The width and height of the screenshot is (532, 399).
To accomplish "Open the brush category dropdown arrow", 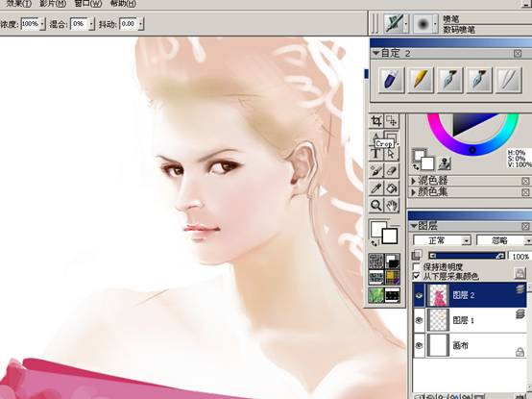I will click(x=406, y=24).
